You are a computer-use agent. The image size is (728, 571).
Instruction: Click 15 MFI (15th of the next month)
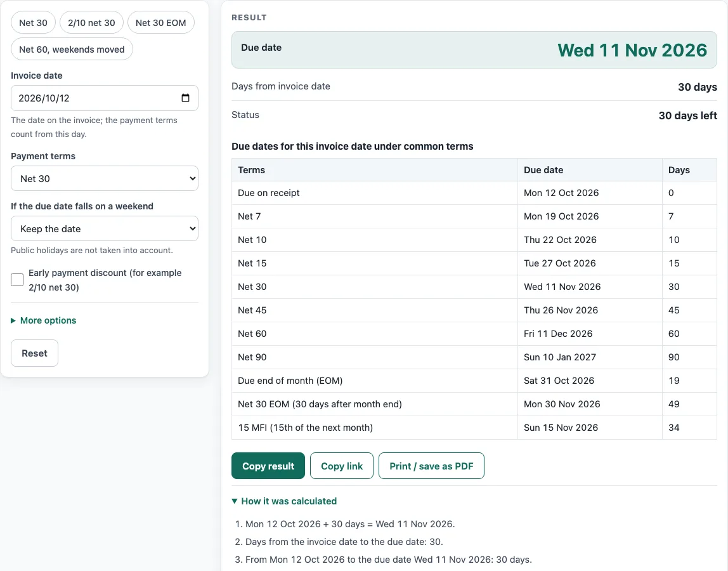pyautogui.click(x=306, y=428)
